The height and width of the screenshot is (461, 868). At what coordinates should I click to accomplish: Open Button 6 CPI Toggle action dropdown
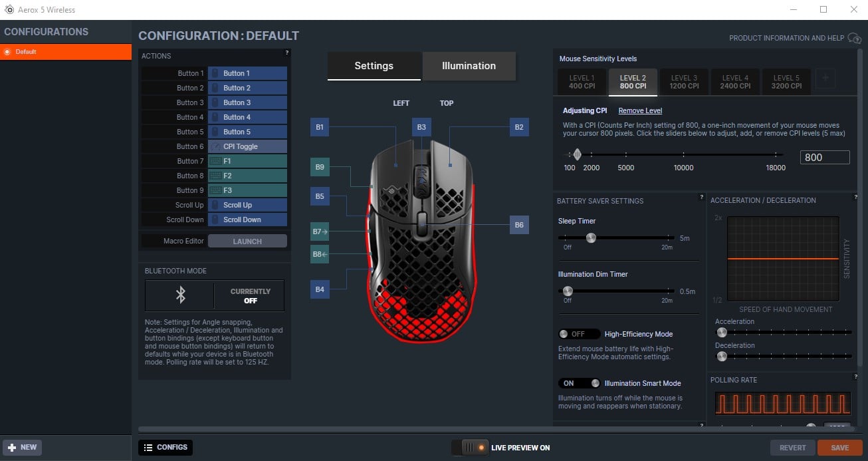[247, 146]
